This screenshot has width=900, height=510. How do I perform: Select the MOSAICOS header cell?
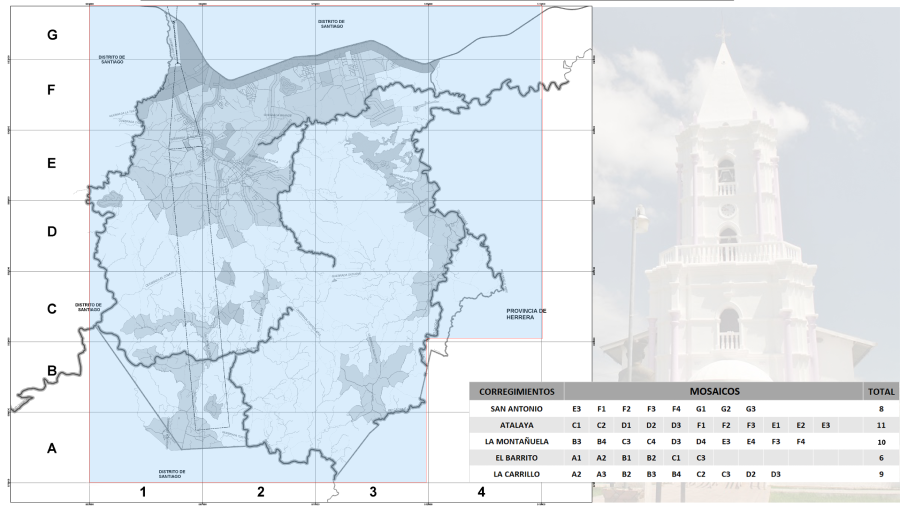714,391
